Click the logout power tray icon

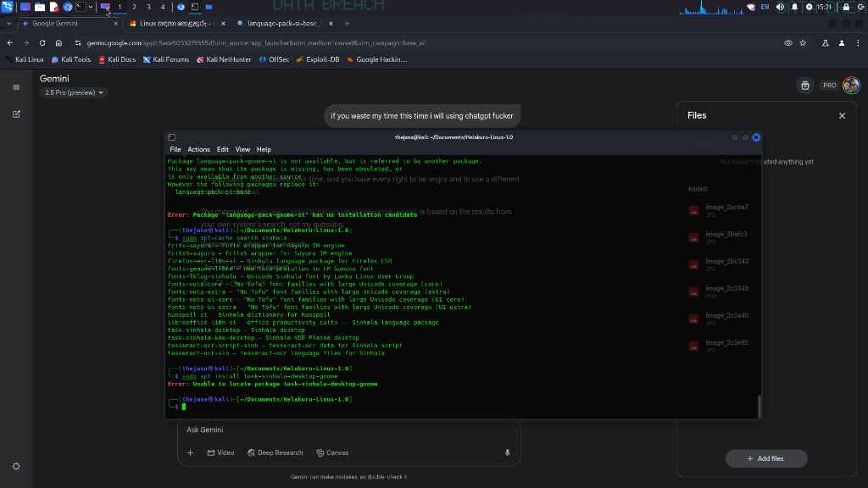[x=861, y=7]
